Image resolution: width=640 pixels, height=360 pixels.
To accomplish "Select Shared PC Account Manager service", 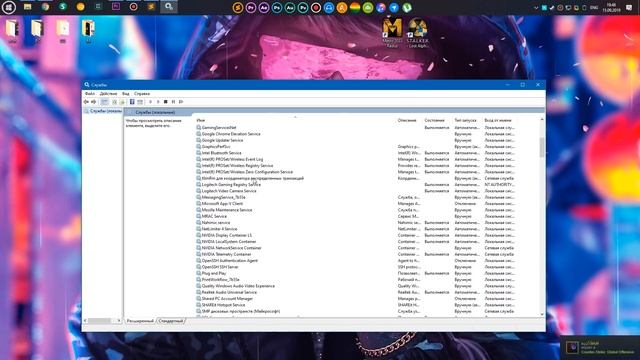I will [x=355, y=298].
